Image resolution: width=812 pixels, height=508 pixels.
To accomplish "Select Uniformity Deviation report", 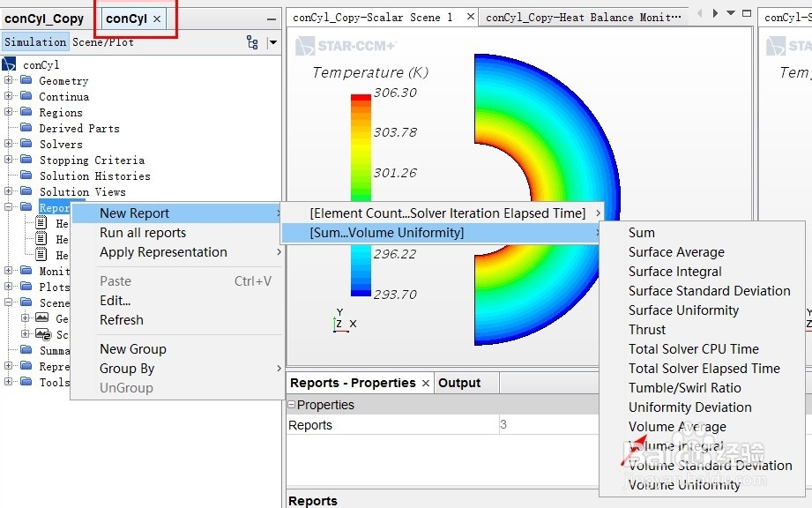I will [689, 407].
